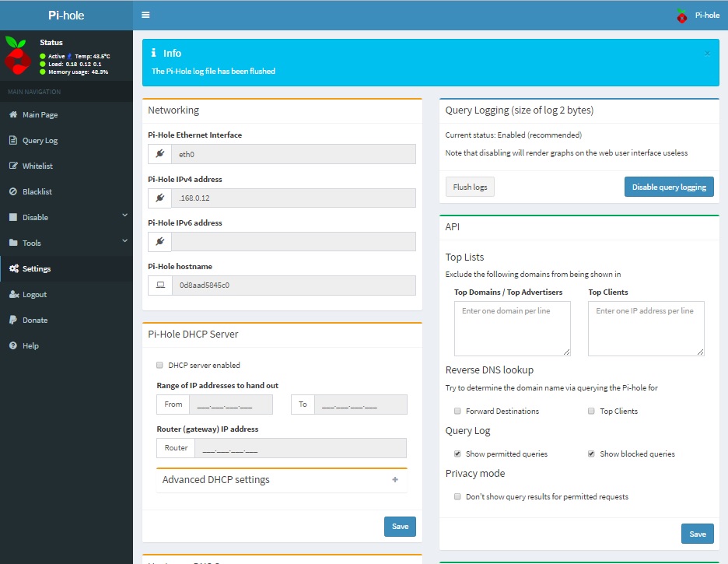Image resolution: width=728 pixels, height=564 pixels.
Task: Click the 'Temp: 43.5°C' status text
Action: (93, 56)
